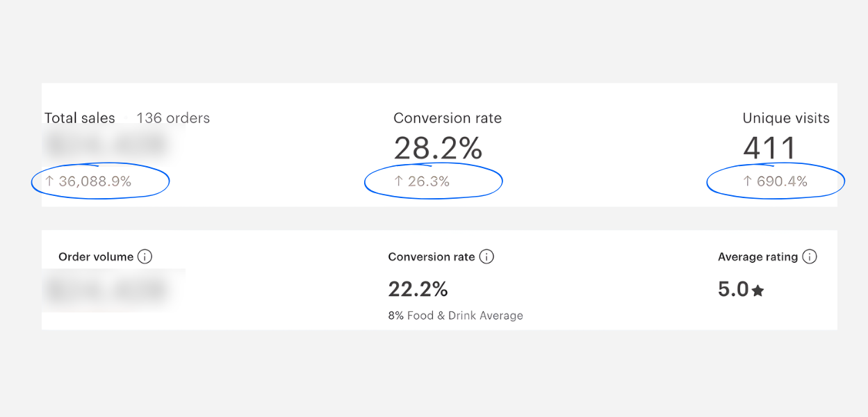The image size is (868, 417).
Task: Click the 8% Food & Drink Average text
Action: [x=455, y=316]
